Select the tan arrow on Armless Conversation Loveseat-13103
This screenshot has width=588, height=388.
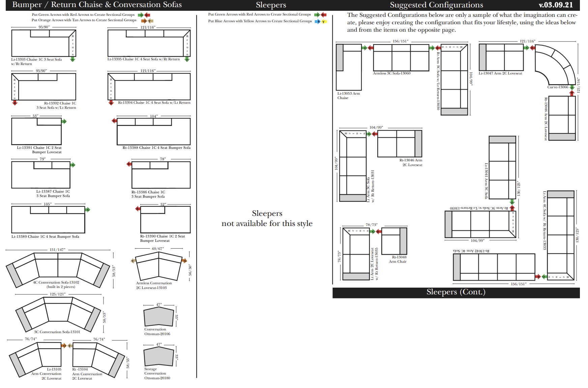pos(133,261)
